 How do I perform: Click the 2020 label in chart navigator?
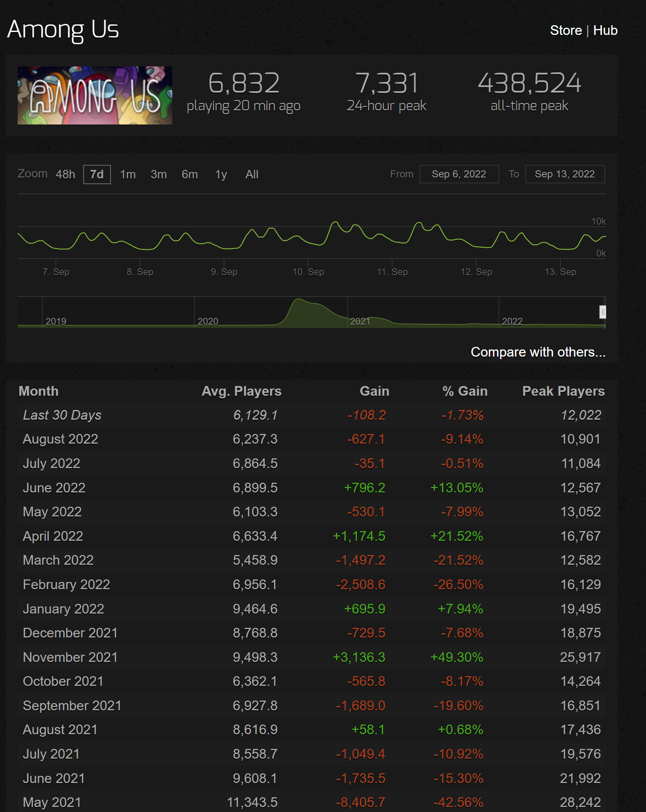click(x=208, y=321)
